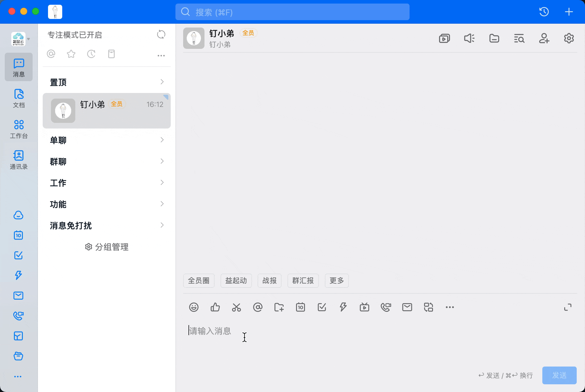Click the 全员圈 shortcut button
Image resolution: width=585 pixels, height=392 pixels.
(199, 280)
